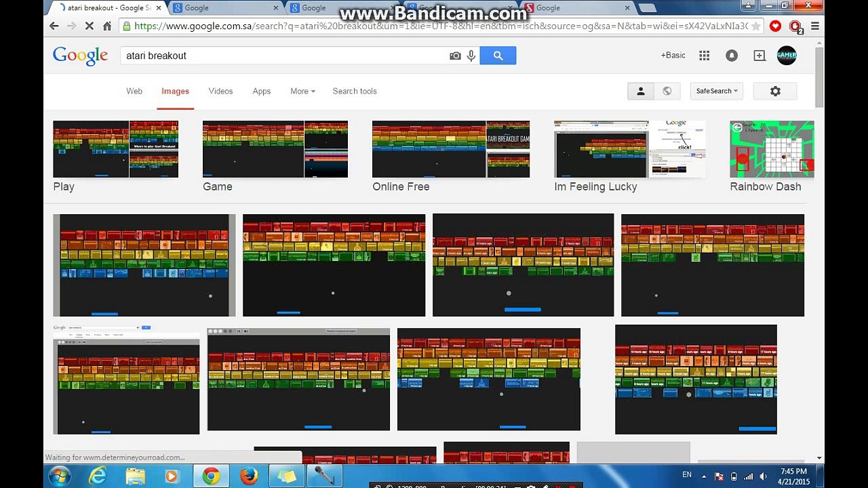
Task: Expand the More search menu
Action: (302, 91)
